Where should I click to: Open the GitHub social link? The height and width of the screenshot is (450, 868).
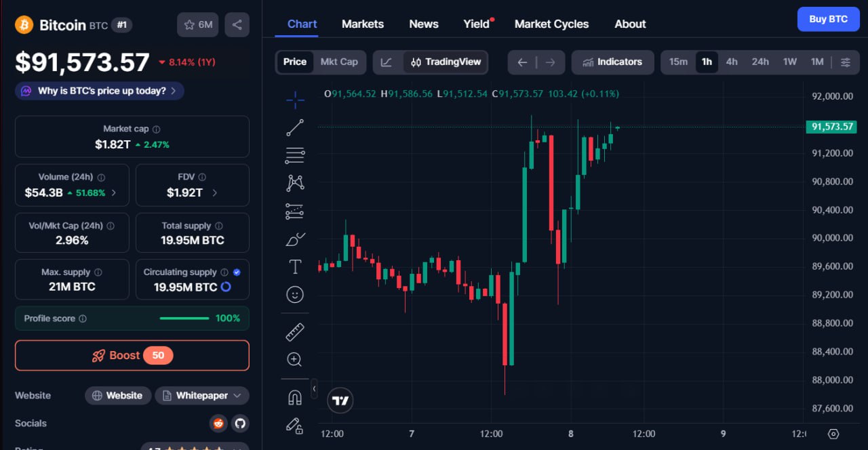click(239, 424)
